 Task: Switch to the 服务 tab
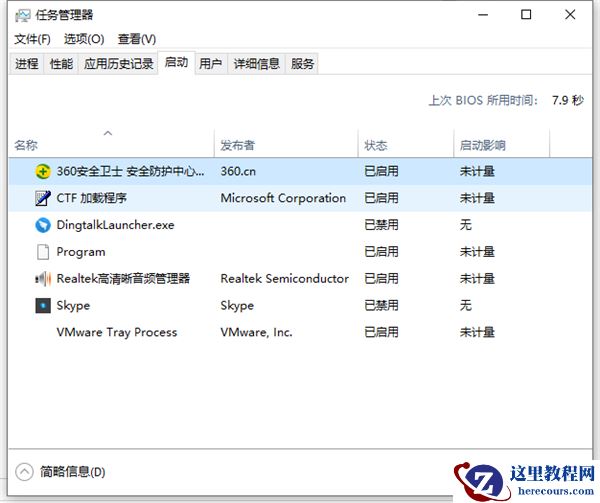pos(302,63)
